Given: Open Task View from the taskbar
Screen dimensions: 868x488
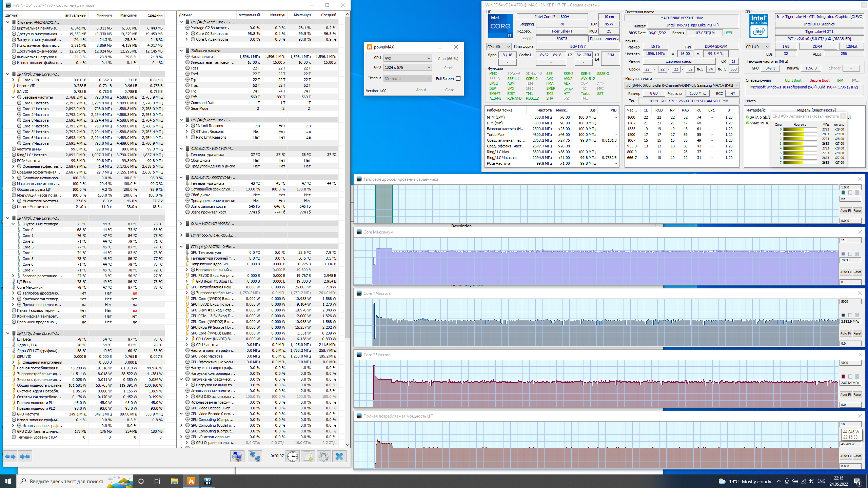Looking at the screenshot, I should (x=157, y=481).
